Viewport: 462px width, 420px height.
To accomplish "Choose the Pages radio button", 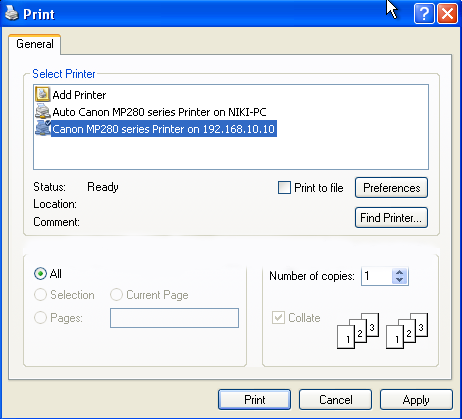I will pyautogui.click(x=40, y=318).
